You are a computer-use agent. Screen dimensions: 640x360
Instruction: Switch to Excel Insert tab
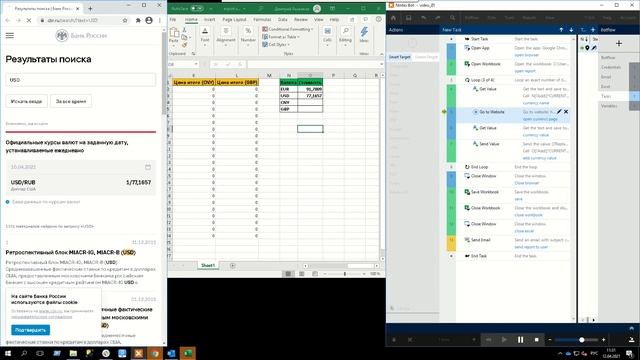209,19
